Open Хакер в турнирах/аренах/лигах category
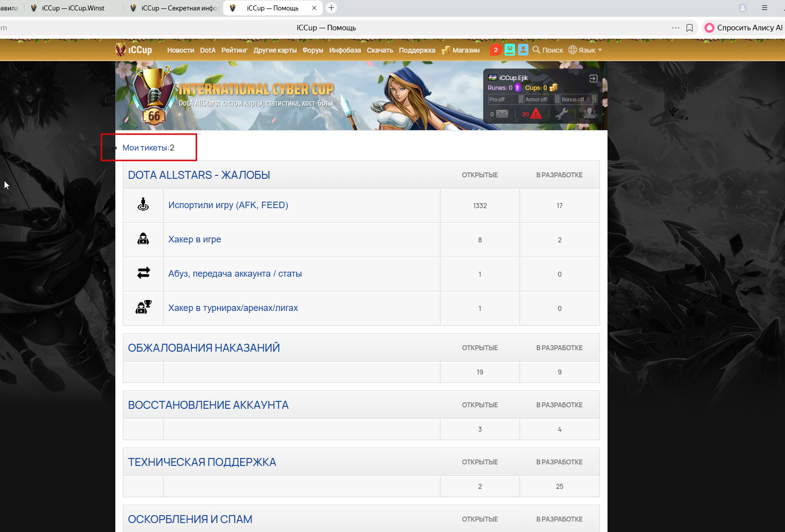The image size is (785, 532). (233, 308)
